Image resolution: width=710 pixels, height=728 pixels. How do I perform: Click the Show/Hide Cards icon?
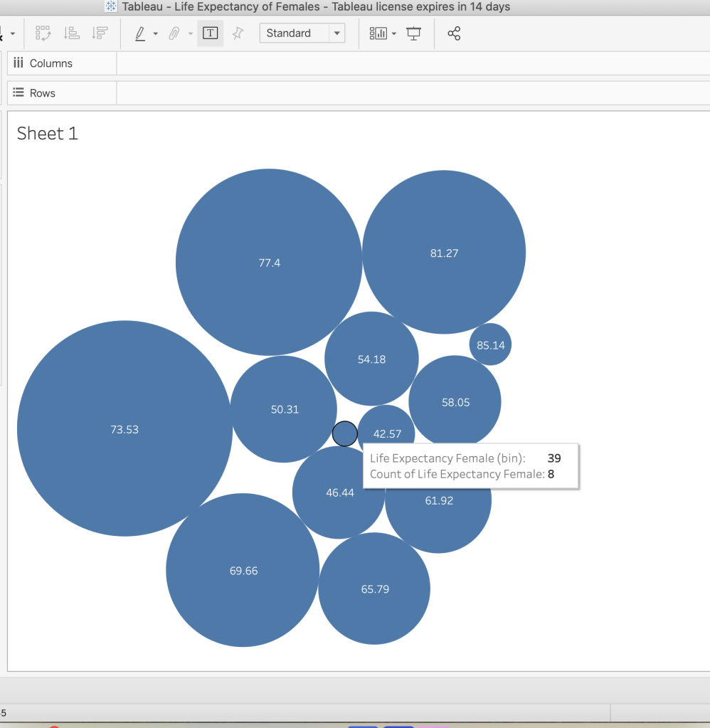pos(378,33)
